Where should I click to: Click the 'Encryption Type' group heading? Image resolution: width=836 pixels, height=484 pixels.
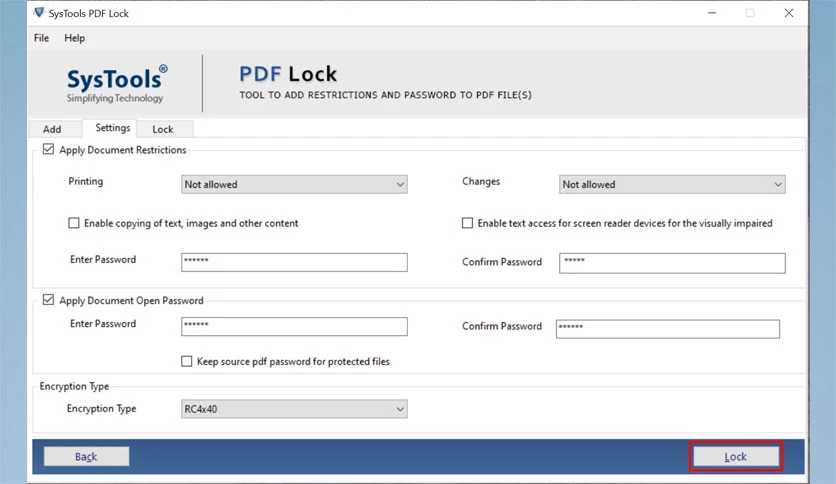(74, 386)
